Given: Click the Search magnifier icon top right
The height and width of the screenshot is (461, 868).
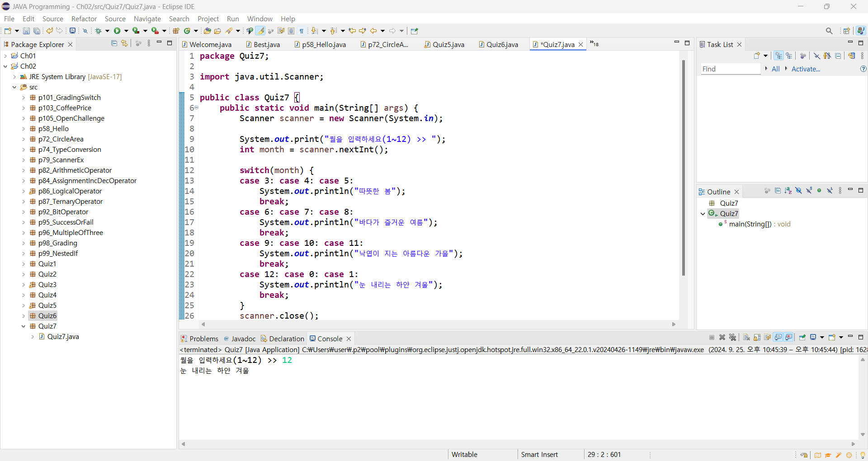Looking at the screenshot, I should [829, 31].
